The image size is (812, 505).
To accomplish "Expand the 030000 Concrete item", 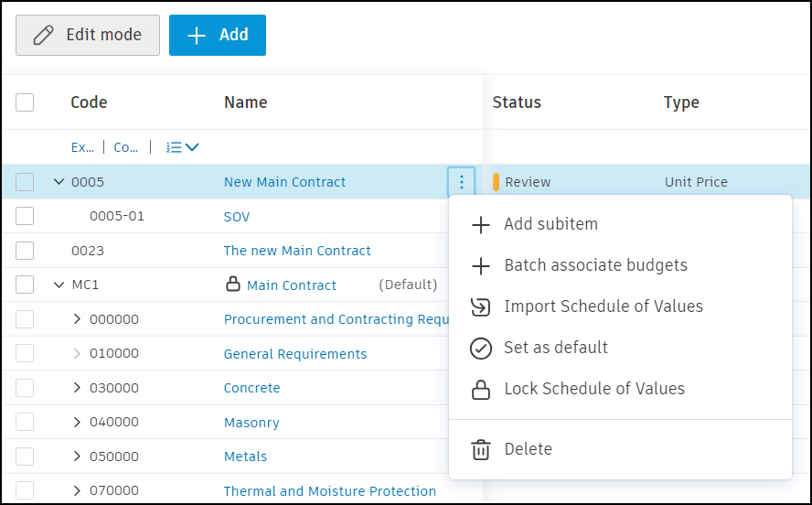I will point(77,388).
